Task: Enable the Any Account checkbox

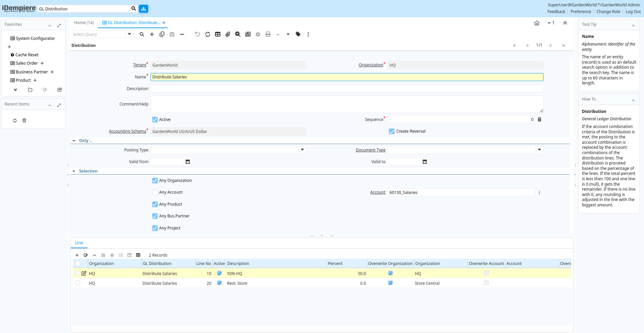Action: pyautogui.click(x=155, y=192)
